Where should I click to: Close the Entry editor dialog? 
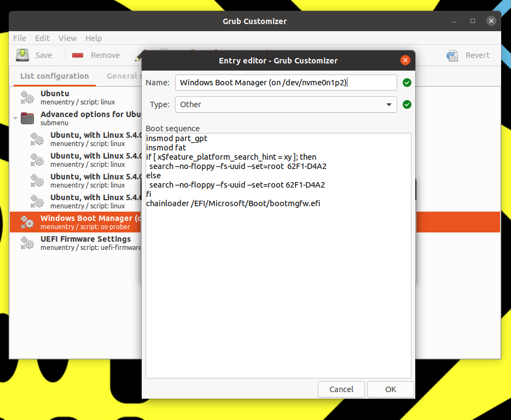[x=405, y=60]
